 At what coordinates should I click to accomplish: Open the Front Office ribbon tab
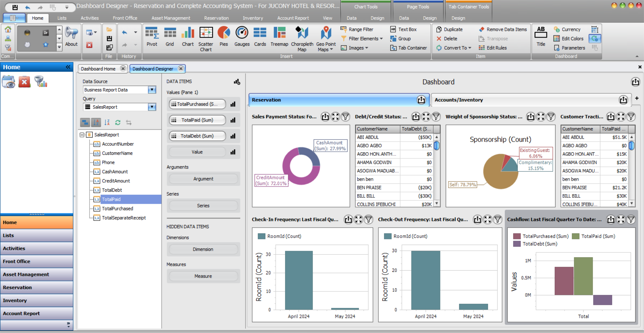point(125,18)
